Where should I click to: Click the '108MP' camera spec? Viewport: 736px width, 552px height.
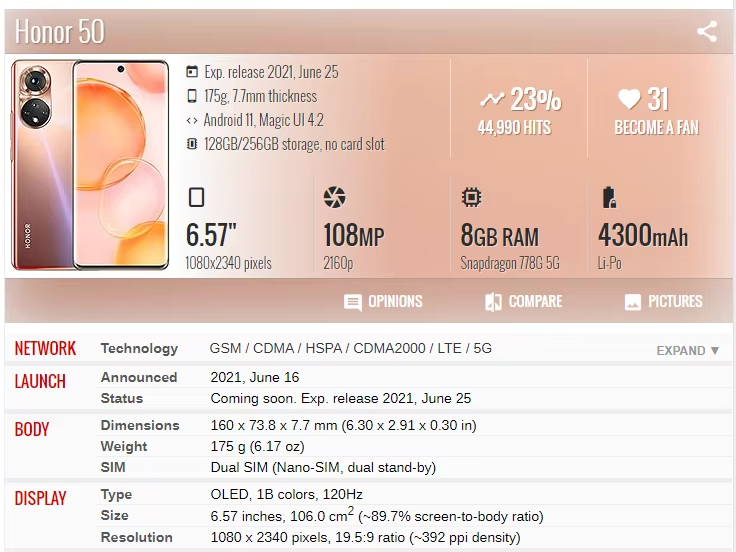[354, 235]
